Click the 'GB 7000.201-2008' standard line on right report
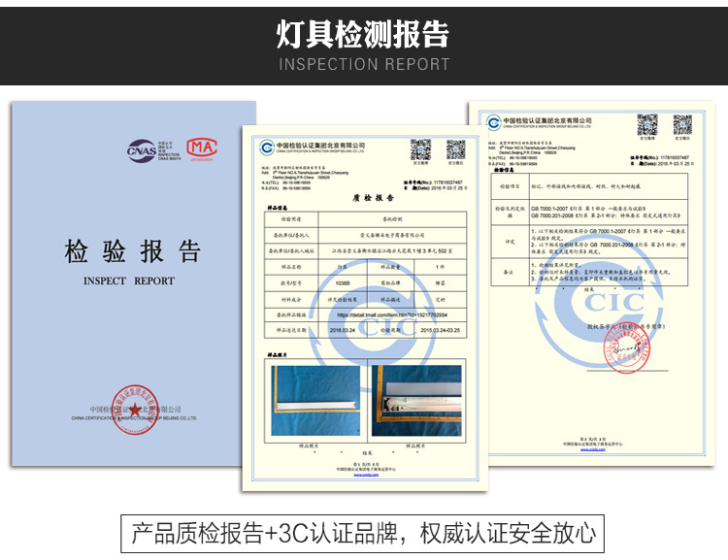728x560 pixels. (607, 215)
